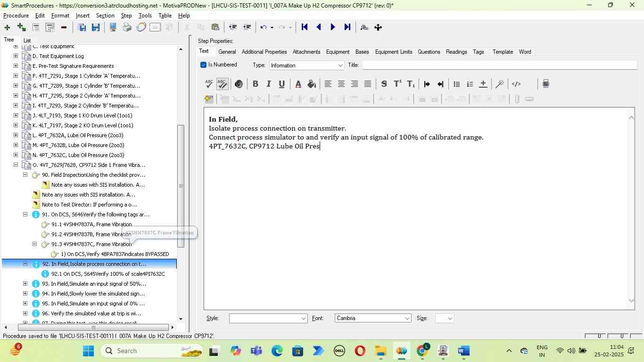Apply bold formatting

pyautogui.click(x=256, y=84)
